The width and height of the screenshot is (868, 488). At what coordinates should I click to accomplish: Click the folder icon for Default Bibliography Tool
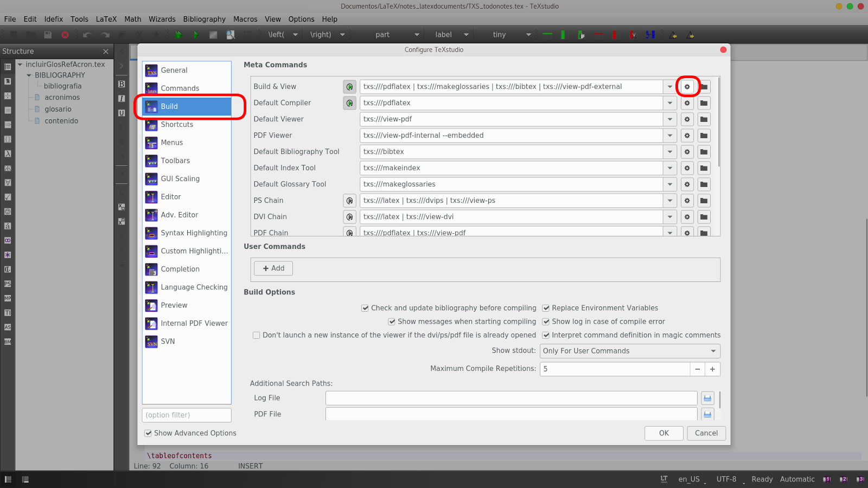coord(704,152)
